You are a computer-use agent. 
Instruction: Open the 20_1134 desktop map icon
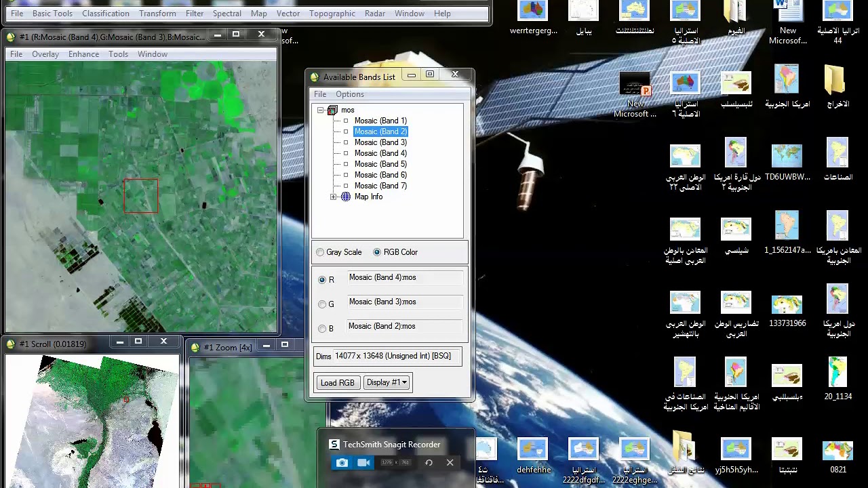pyautogui.click(x=837, y=372)
